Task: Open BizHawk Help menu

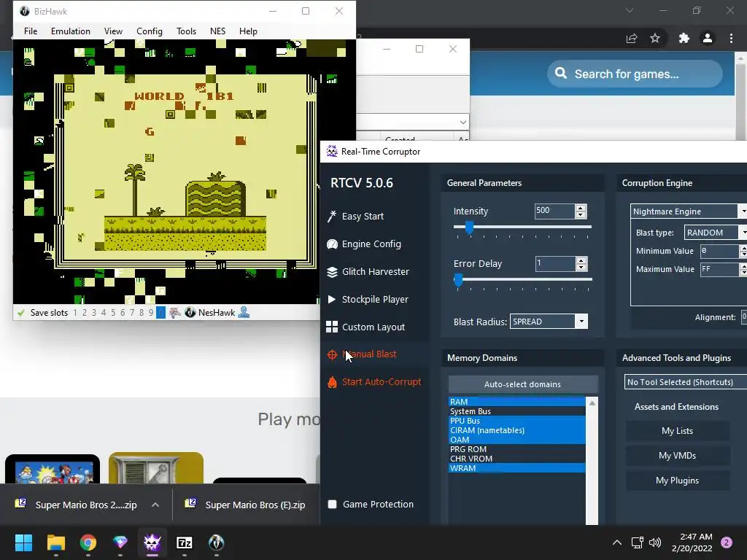Action: tap(248, 31)
